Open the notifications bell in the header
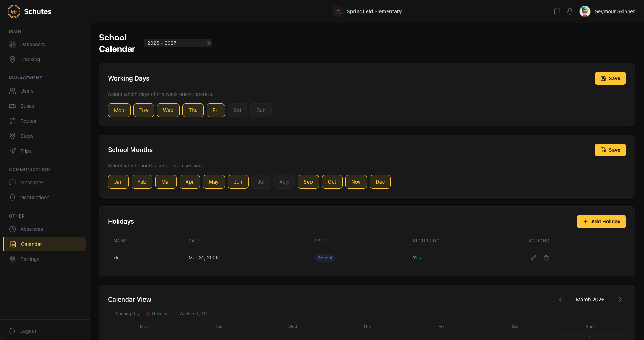 570,11
